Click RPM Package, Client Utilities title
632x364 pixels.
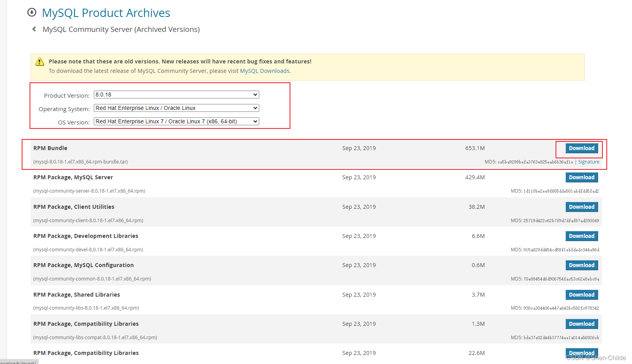[74, 207]
